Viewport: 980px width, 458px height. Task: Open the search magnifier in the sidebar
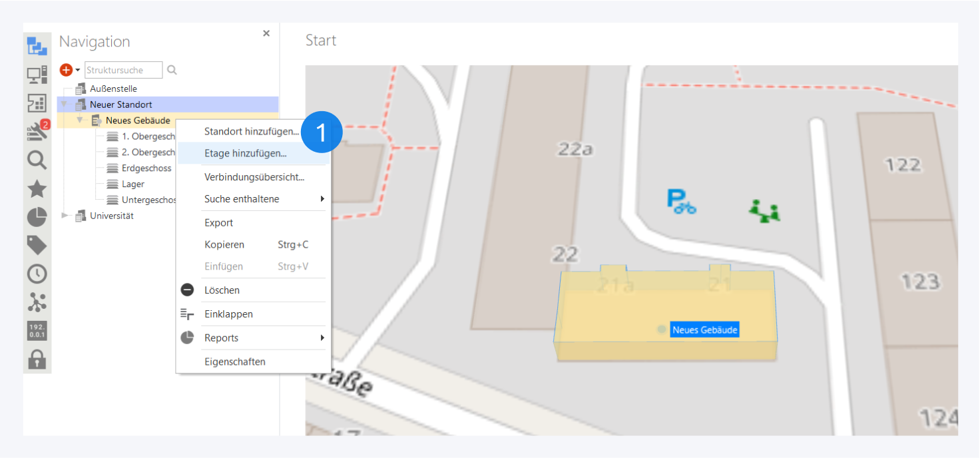pos(37,160)
